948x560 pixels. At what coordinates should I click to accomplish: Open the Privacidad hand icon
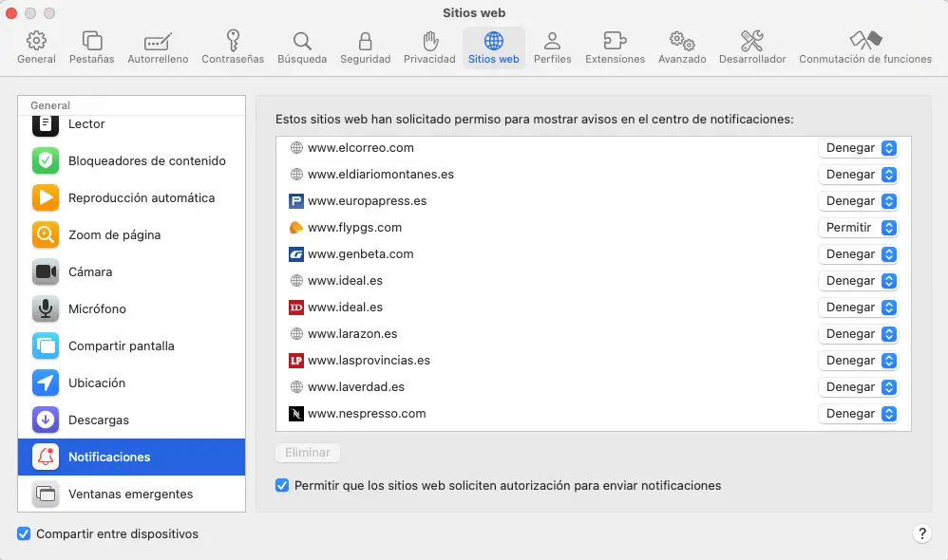click(430, 41)
